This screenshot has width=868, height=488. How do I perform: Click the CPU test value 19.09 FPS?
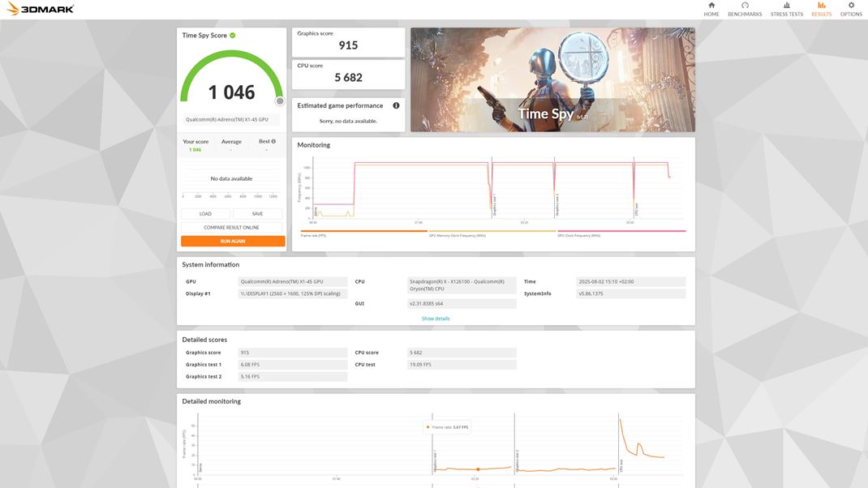(462, 365)
